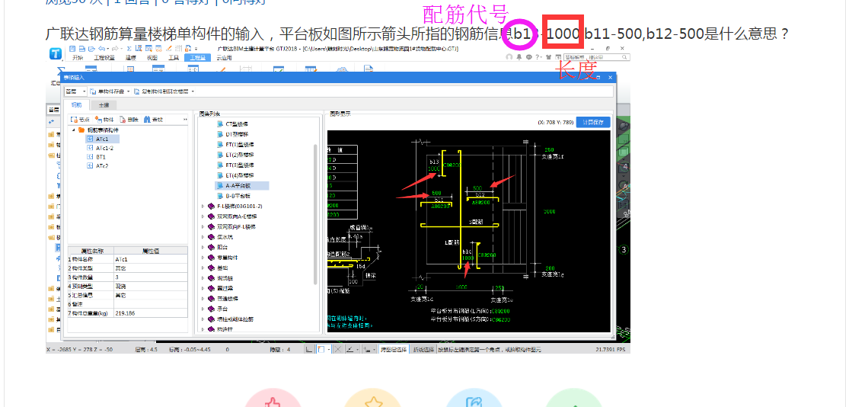
Task: Click the undo arrow icon
Action: [101, 48]
